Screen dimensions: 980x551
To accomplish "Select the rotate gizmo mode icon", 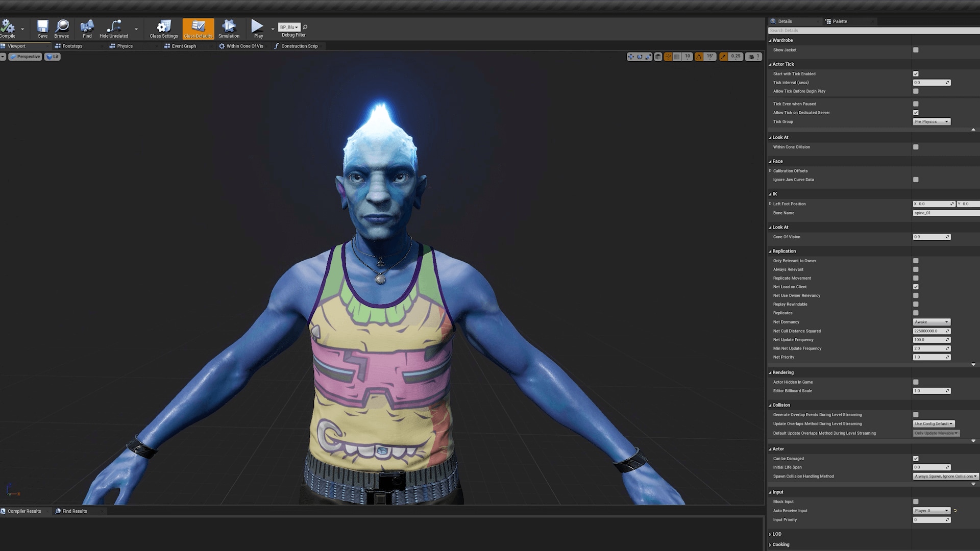I will click(x=640, y=57).
